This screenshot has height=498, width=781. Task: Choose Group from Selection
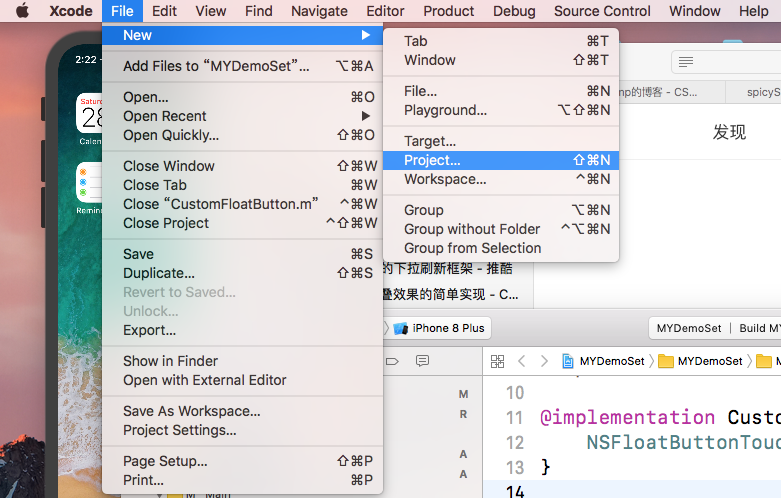[x=501, y=248]
